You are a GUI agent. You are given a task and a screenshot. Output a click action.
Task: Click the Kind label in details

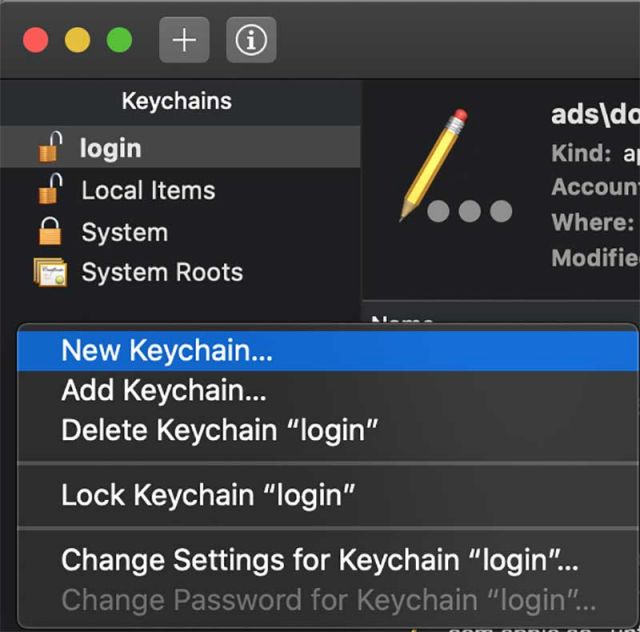pyautogui.click(x=581, y=153)
